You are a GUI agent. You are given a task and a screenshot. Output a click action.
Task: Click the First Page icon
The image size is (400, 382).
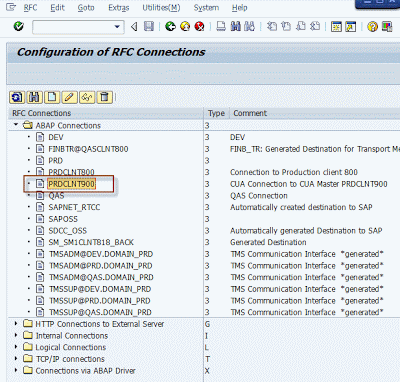272,26
